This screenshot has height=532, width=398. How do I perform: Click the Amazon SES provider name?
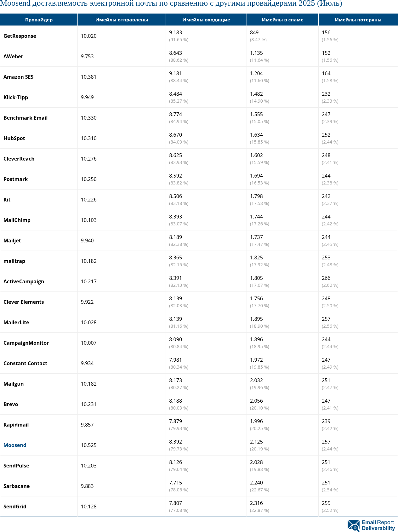[x=18, y=77]
